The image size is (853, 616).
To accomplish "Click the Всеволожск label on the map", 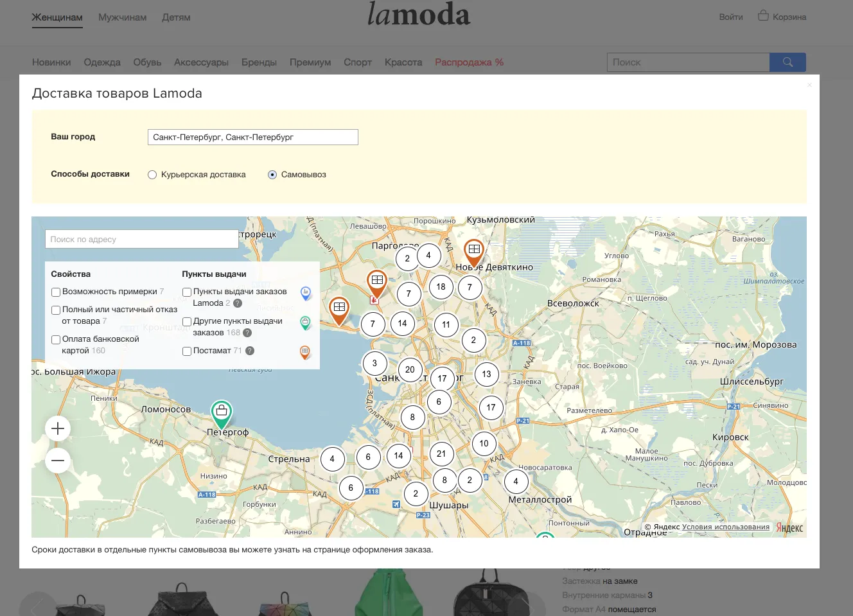I will point(573,303).
